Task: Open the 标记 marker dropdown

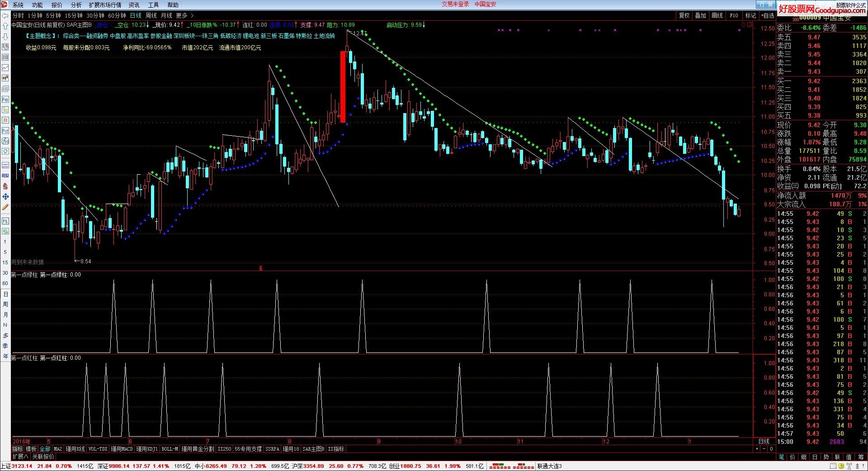Action: (x=750, y=15)
